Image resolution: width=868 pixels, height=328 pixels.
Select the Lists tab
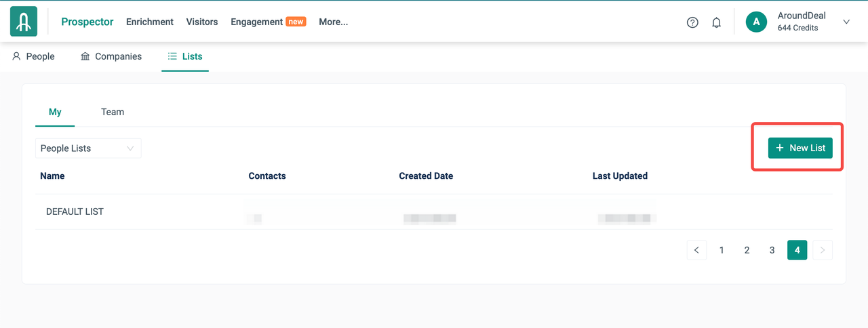click(x=185, y=56)
